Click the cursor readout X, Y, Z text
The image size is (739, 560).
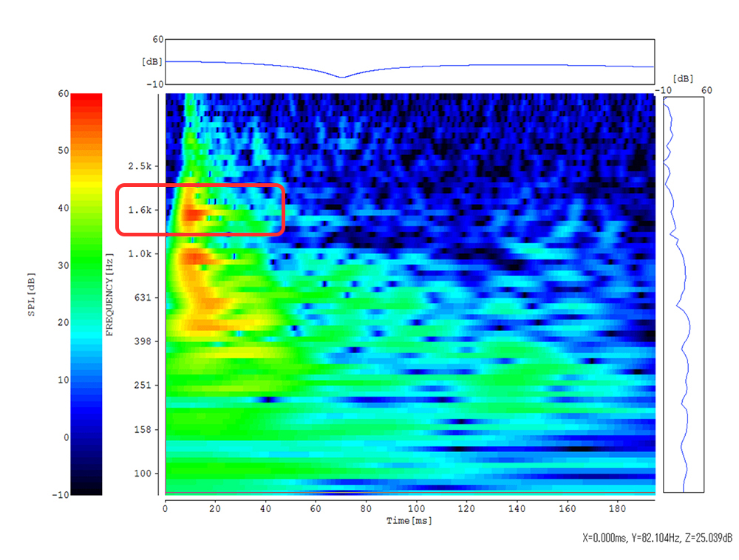[x=658, y=538]
